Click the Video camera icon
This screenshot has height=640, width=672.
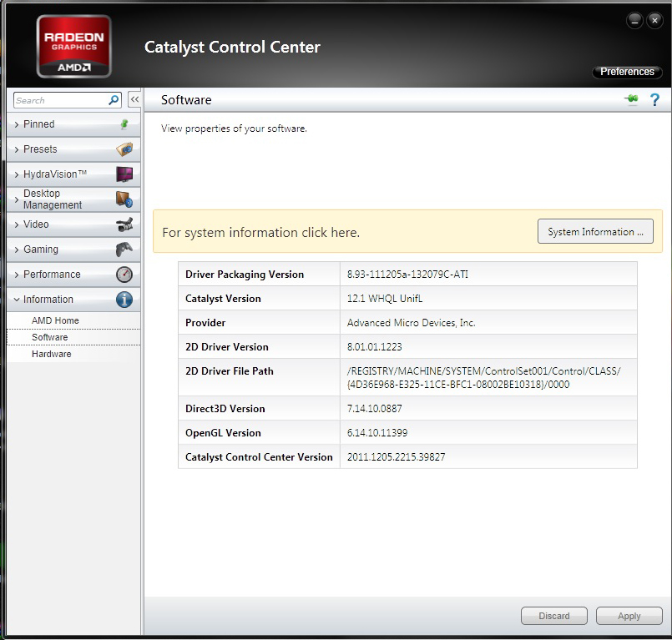[x=124, y=224]
